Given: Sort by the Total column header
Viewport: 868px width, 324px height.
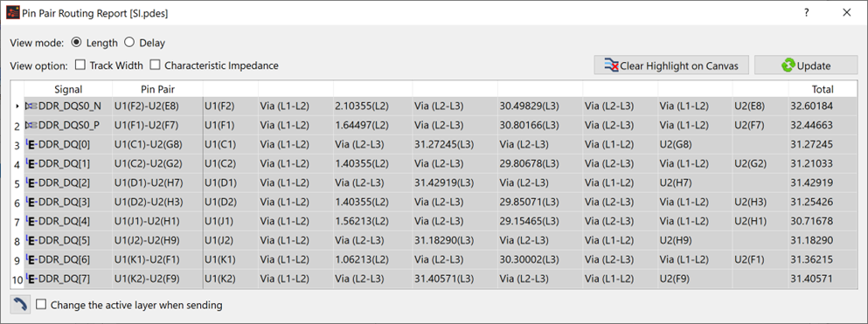Looking at the screenshot, I should tap(823, 89).
